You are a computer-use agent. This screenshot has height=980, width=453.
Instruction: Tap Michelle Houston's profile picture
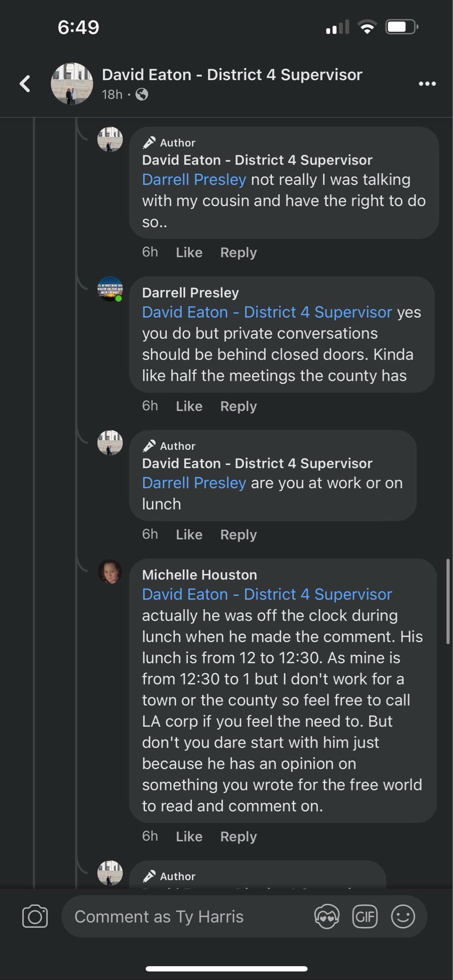(110, 571)
